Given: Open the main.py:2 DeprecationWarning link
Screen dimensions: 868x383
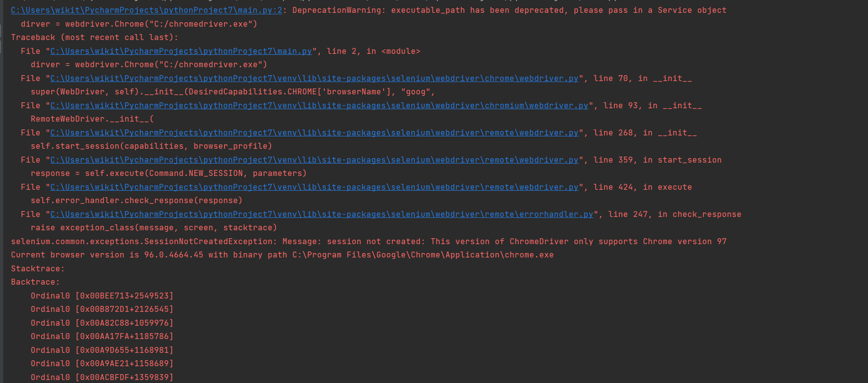Looking at the screenshot, I should [146, 10].
